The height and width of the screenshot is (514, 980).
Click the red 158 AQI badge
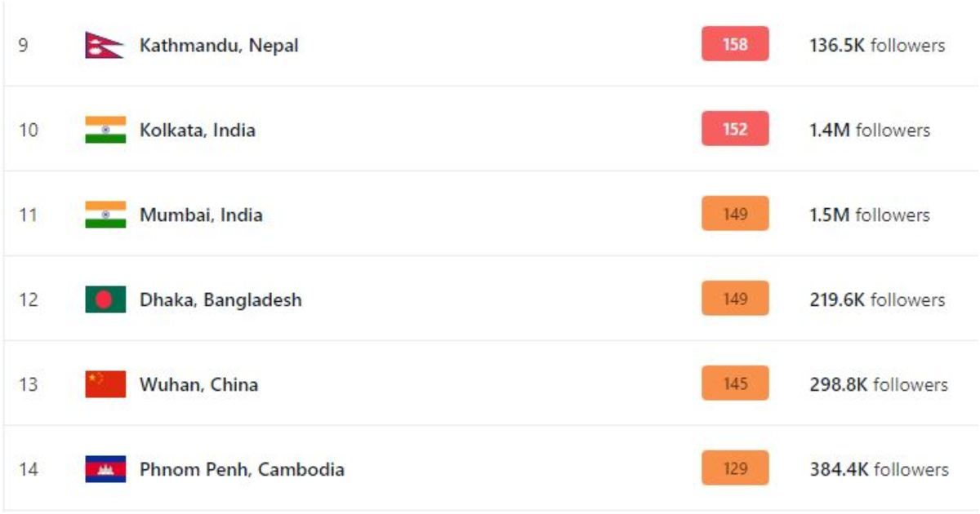(735, 44)
